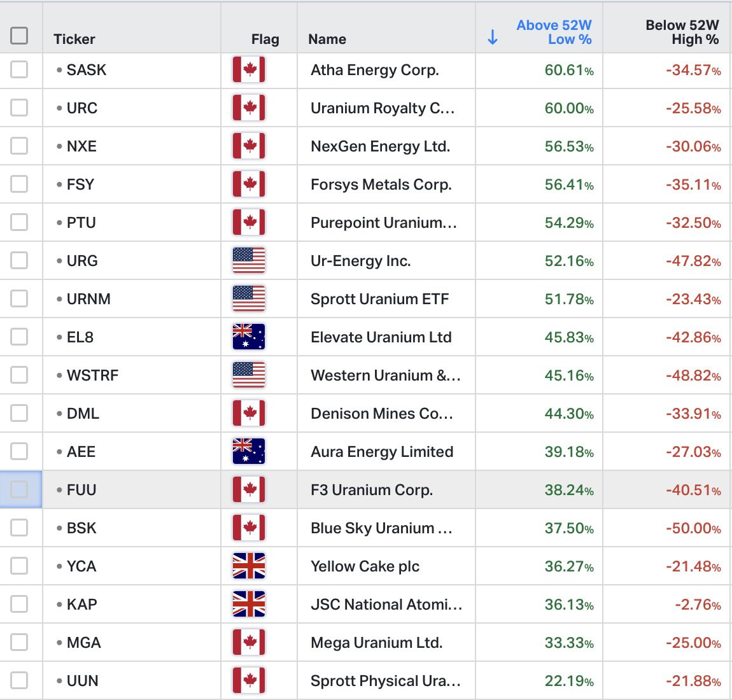Viewport: 732px width, 700px height.
Task: Click the Australian flag for AEE
Action: tap(249, 451)
